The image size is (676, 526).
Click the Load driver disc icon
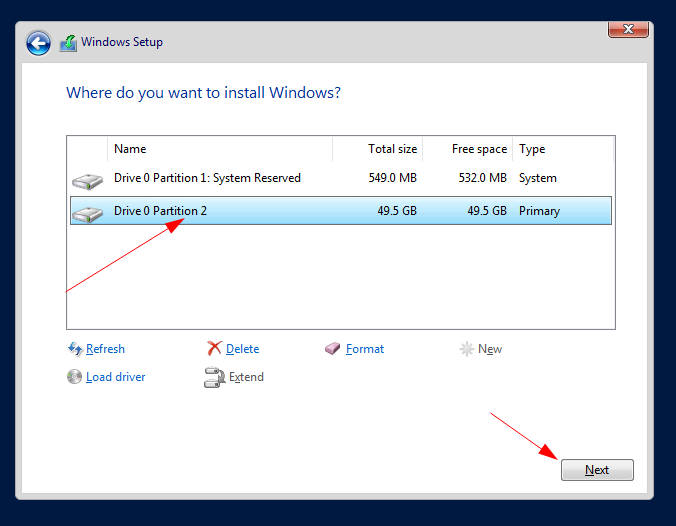(74, 376)
